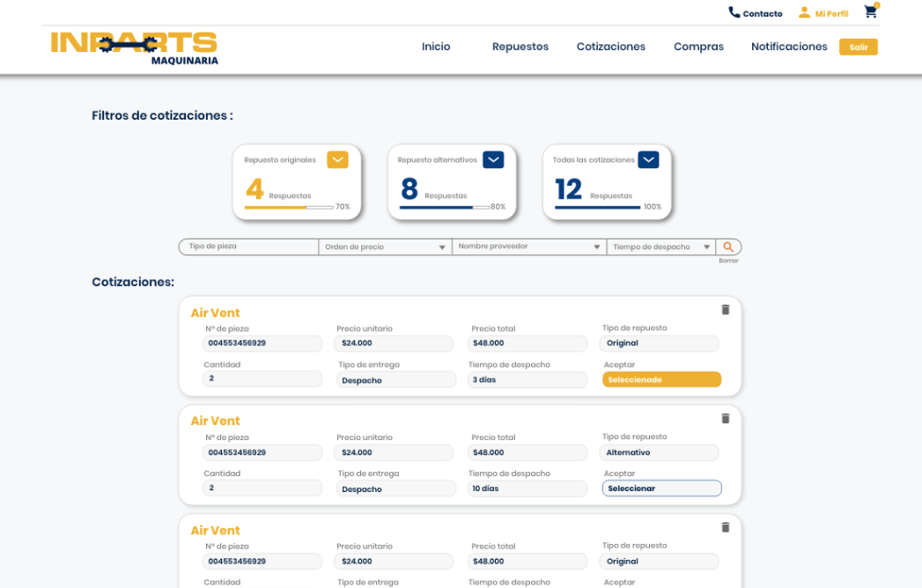Delete the first Air Vent quotation

click(x=725, y=310)
